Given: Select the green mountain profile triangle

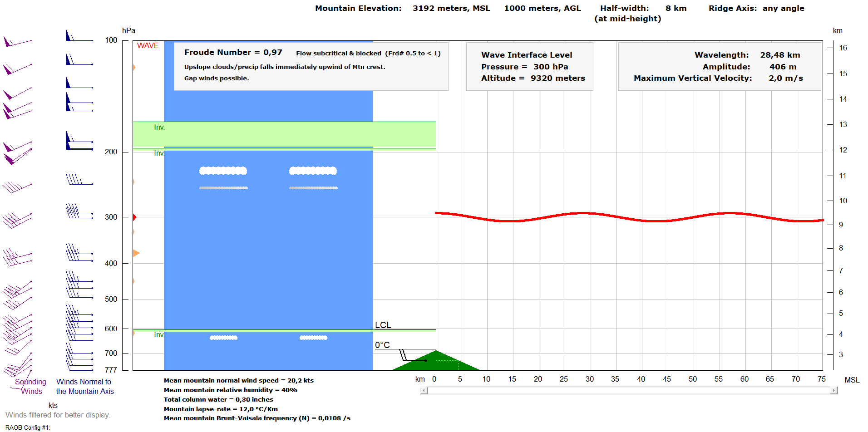Looking at the screenshot, I should point(436,362).
